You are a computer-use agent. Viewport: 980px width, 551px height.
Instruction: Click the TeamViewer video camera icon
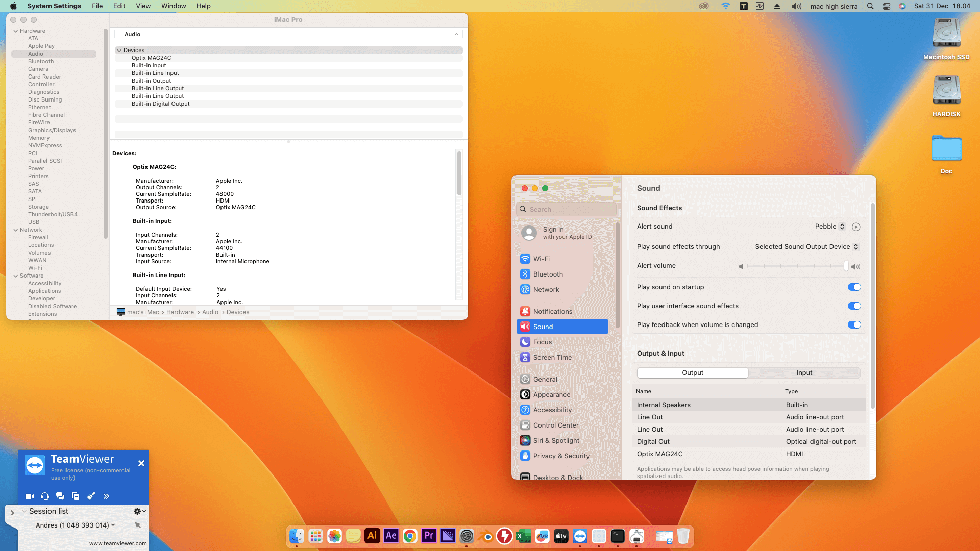pyautogui.click(x=30, y=496)
